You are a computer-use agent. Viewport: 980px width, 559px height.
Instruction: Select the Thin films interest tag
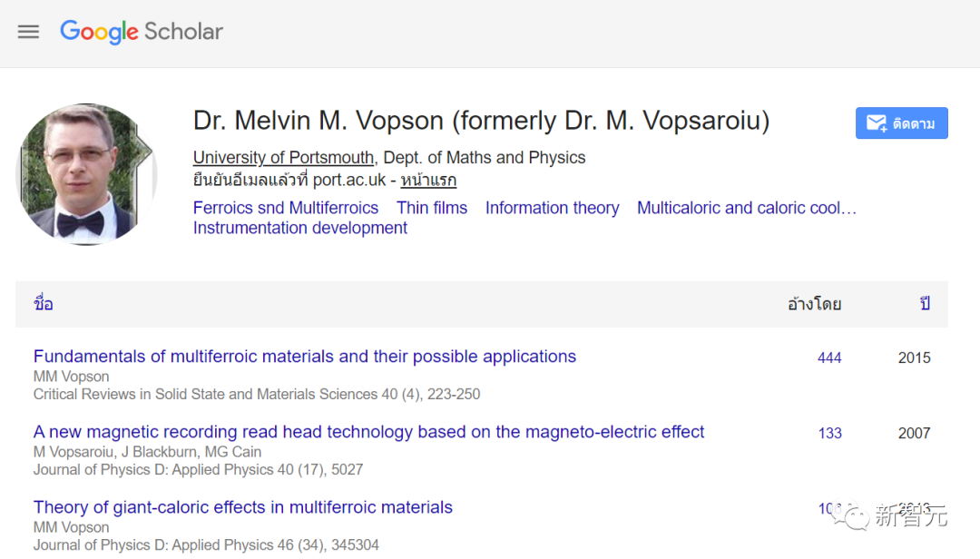432,208
